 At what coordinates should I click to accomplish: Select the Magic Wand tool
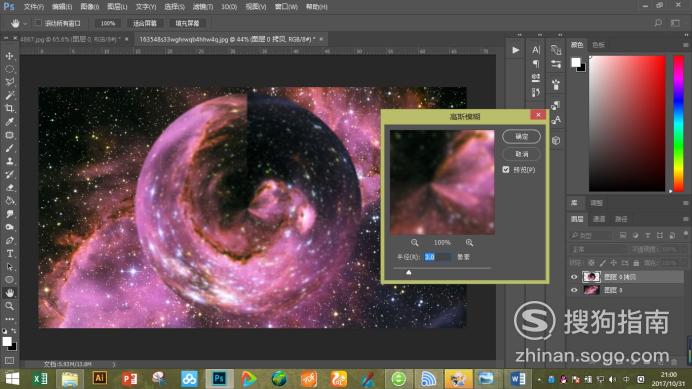(x=9, y=95)
